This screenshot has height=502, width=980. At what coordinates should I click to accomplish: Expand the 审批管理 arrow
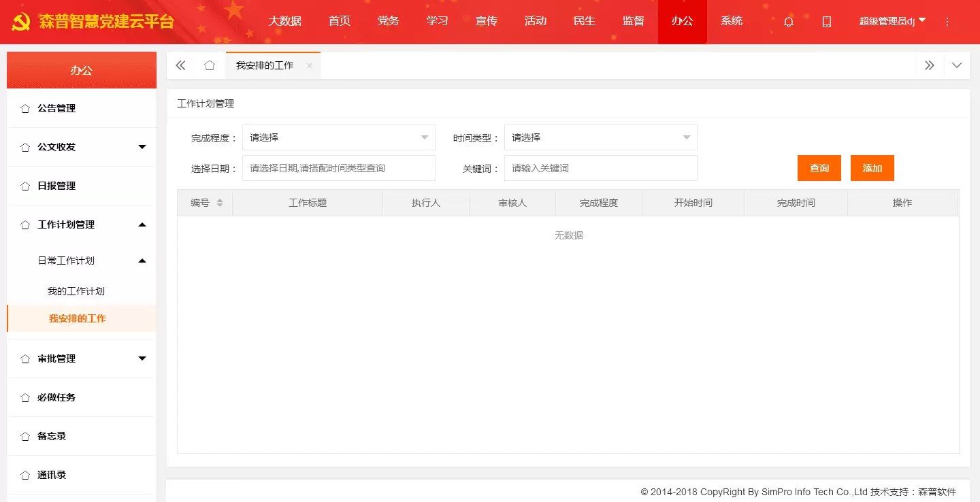(142, 358)
